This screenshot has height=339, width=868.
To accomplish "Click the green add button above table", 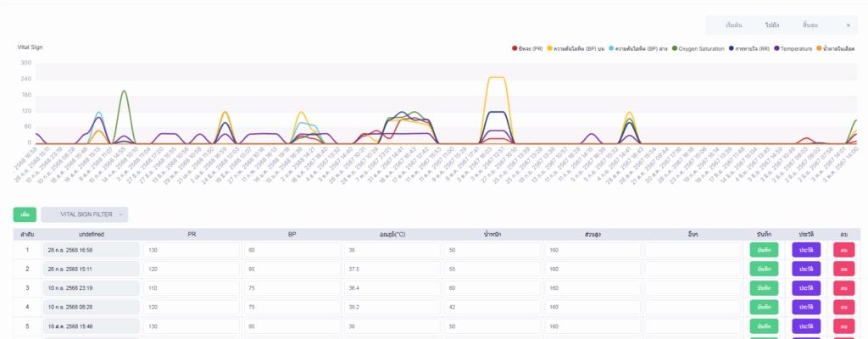I will click(25, 214).
